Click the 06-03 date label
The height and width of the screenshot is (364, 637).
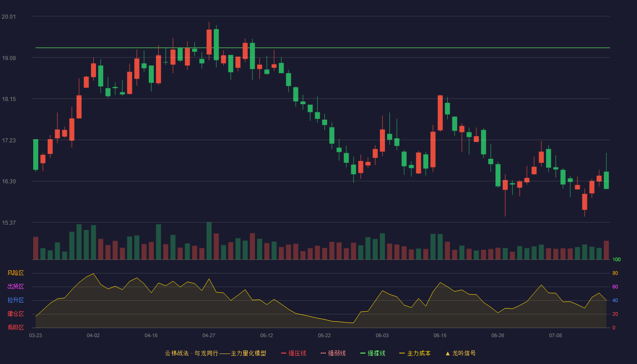coord(382,335)
